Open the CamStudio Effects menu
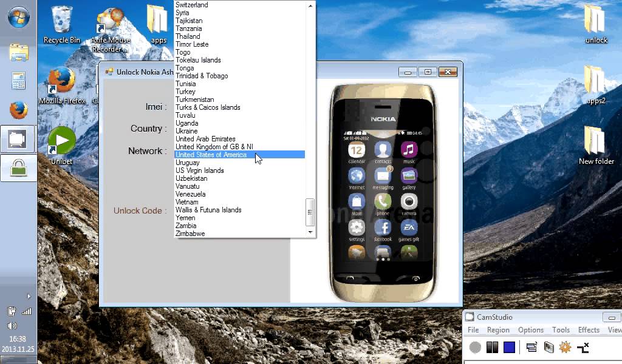Image resolution: width=622 pixels, height=364 pixels. 589,330
